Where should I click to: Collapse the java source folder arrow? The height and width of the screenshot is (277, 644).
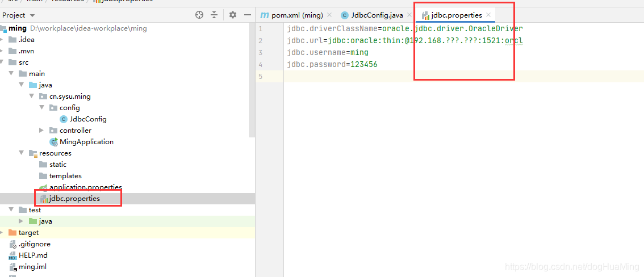pyautogui.click(x=22, y=85)
